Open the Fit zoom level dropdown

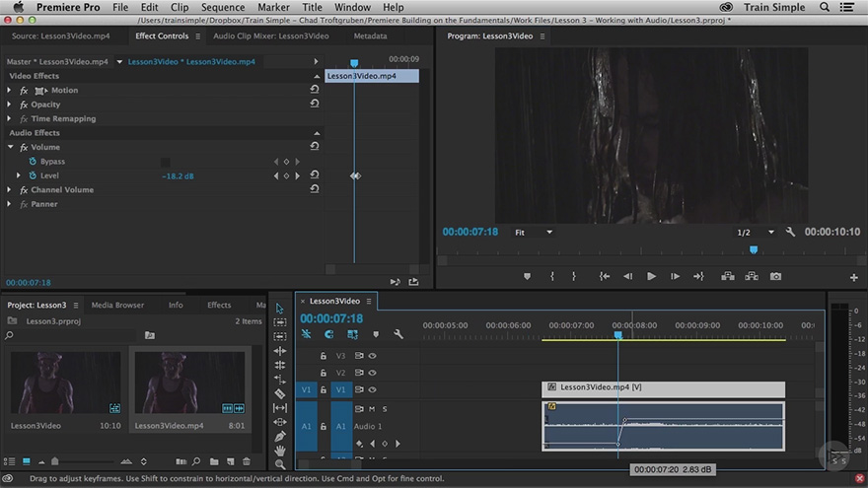coord(534,233)
